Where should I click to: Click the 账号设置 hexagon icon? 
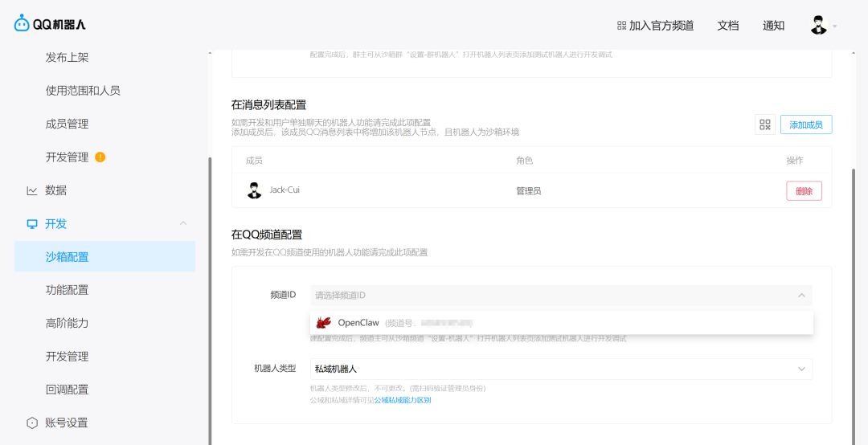coord(32,423)
